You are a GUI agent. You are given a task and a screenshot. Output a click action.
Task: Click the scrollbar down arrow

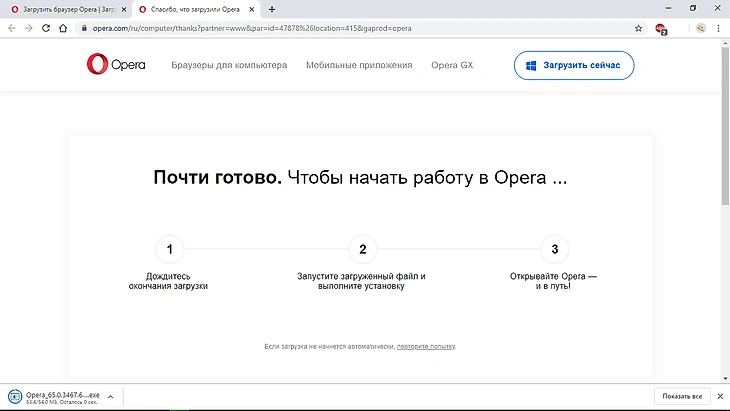(725, 379)
